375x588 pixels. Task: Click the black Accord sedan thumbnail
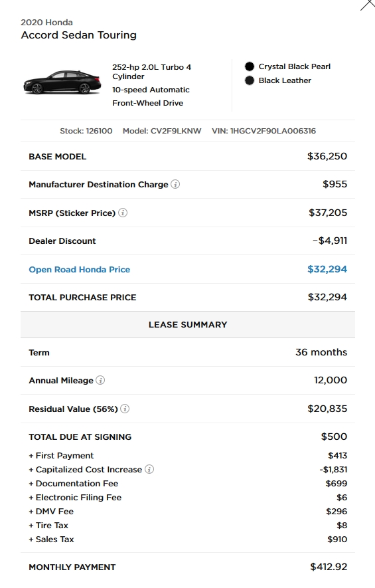click(x=62, y=82)
